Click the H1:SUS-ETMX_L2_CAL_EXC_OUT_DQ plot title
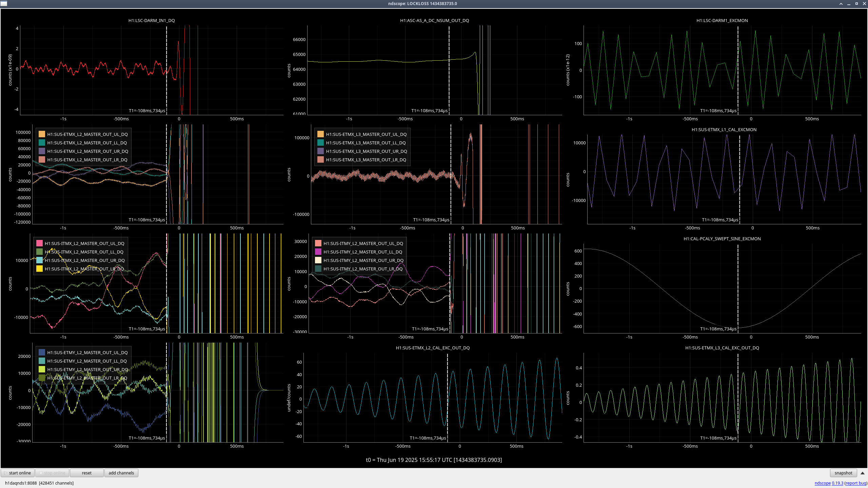Viewport: 868px width, 488px height. [x=433, y=348]
